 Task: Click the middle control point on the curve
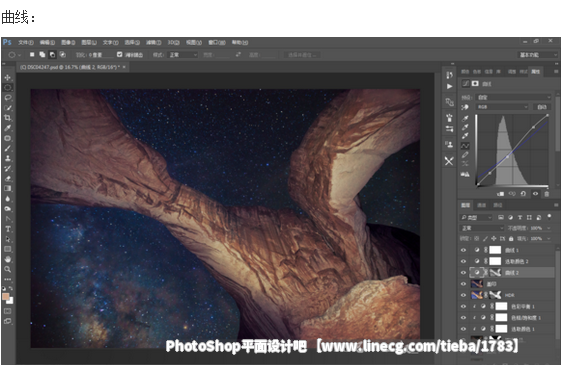point(507,157)
